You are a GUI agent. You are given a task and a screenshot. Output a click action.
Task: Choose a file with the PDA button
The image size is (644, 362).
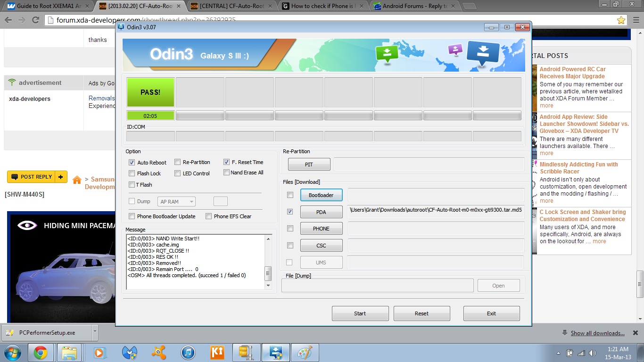coord(321,212)
